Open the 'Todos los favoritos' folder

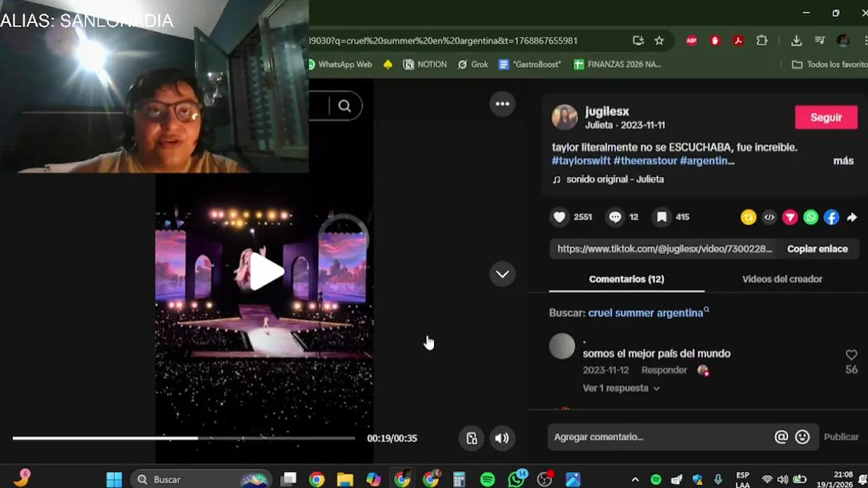830,64
